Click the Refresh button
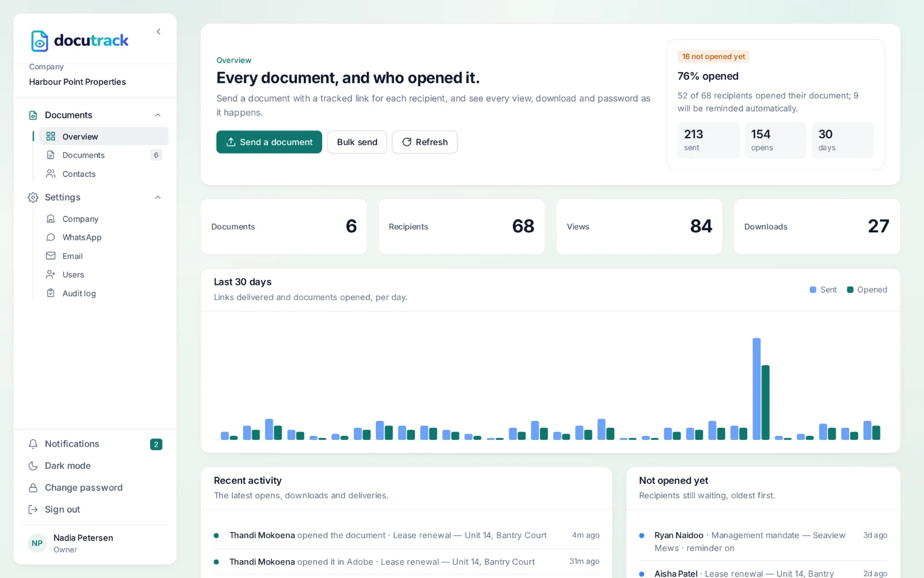Viewport: 924px width, 578px height. pyautogui.click(x=424, y=142)
